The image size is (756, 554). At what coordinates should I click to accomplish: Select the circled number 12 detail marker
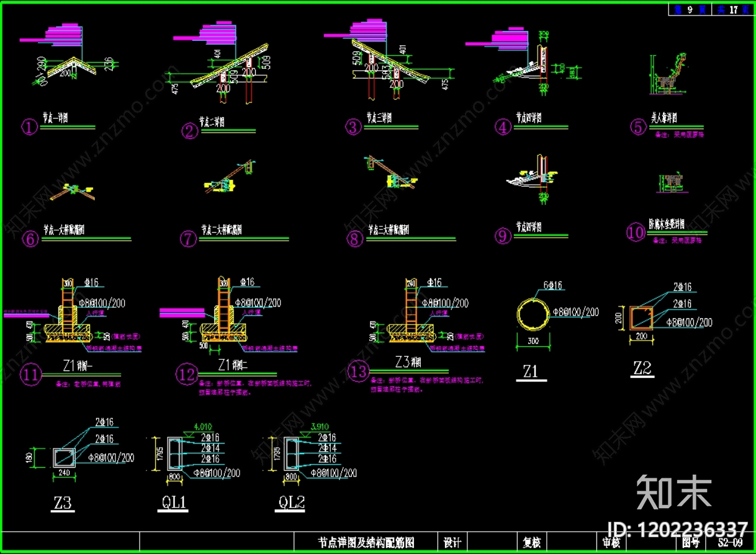(187, 374)
